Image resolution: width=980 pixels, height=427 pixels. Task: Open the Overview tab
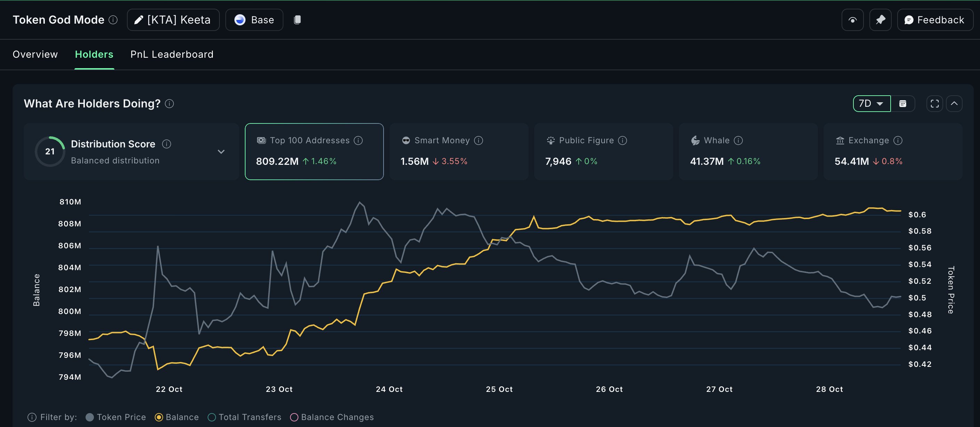click(x=35, y=54)
